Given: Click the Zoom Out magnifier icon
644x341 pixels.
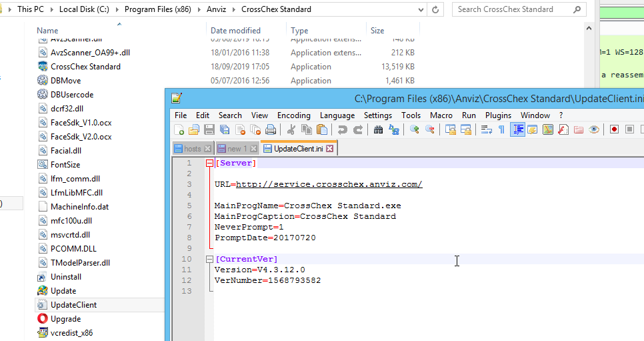Looking at the screenshot, I should pyautogui.click(x=430, y=130).
